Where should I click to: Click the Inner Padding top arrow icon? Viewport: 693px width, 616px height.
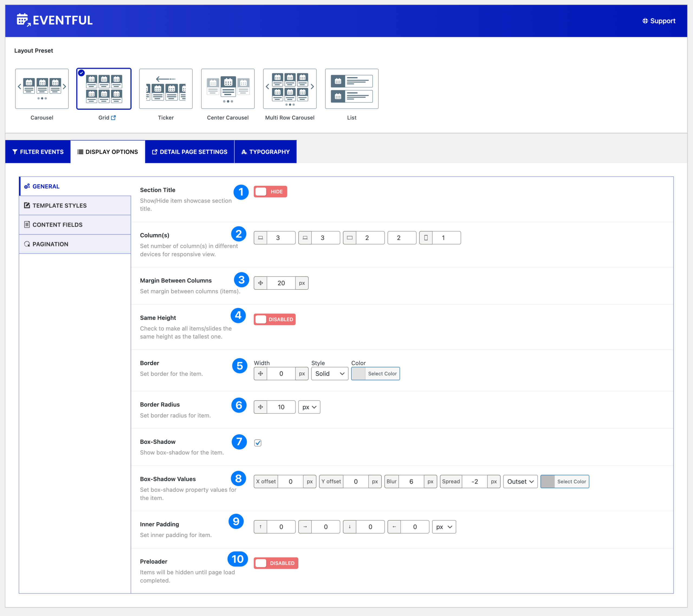pos(260,527)
